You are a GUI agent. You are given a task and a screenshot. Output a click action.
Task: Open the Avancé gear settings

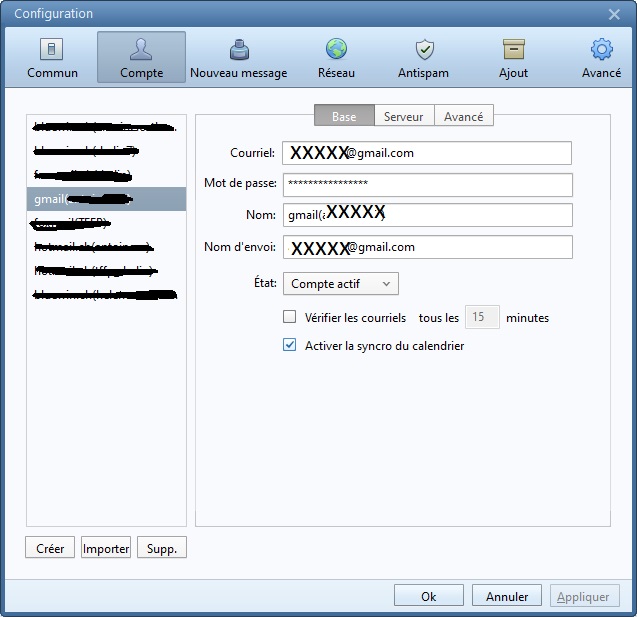coord(601,58)
